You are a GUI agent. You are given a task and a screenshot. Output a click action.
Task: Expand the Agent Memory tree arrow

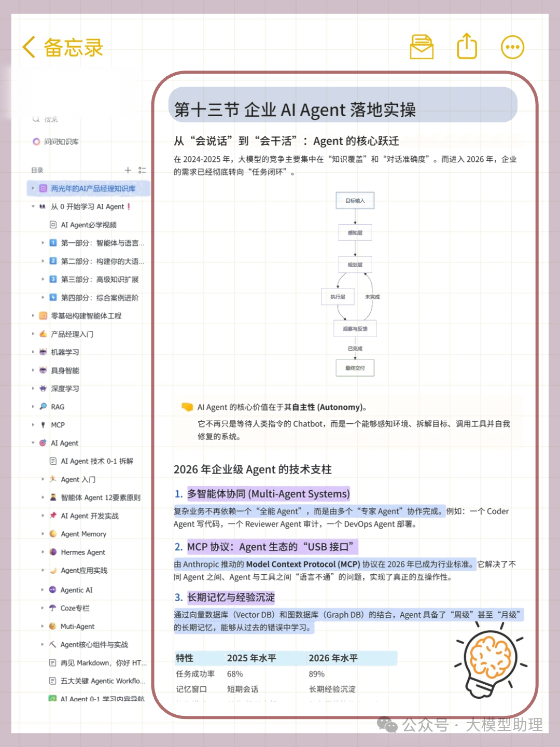point(43,534)
